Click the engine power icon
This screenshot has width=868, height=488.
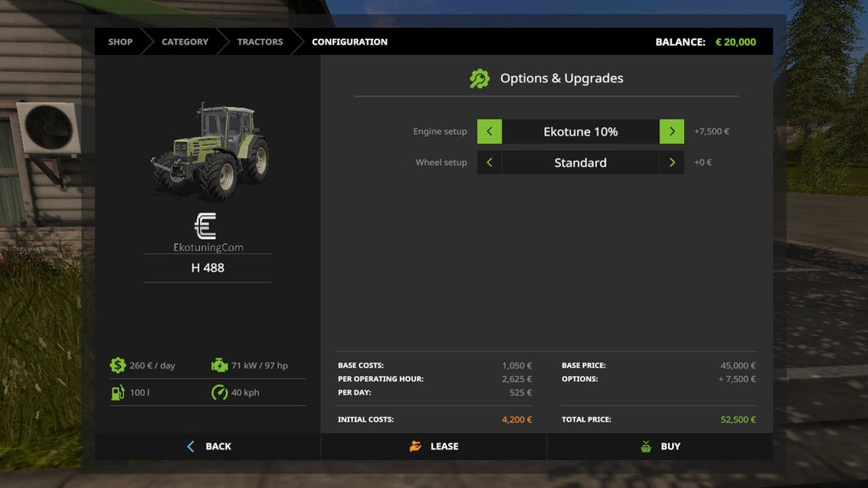[x=220, y=365]
